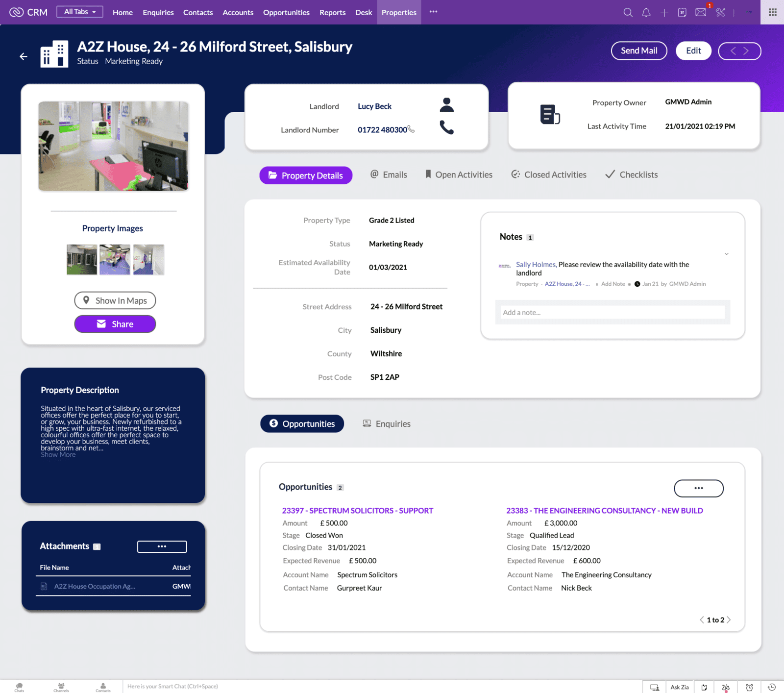Expand the more modules ellipsis menu
Image resolution: width=784 pixels, height=693 pixels.
(x=433, y=12)
